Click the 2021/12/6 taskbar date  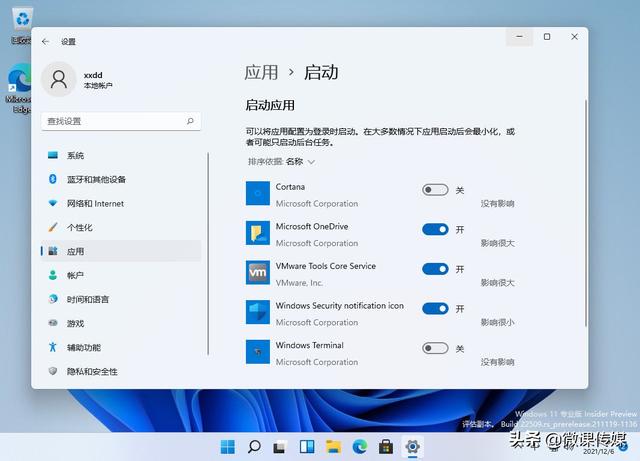pyautogui.click(x=598, y=452)
